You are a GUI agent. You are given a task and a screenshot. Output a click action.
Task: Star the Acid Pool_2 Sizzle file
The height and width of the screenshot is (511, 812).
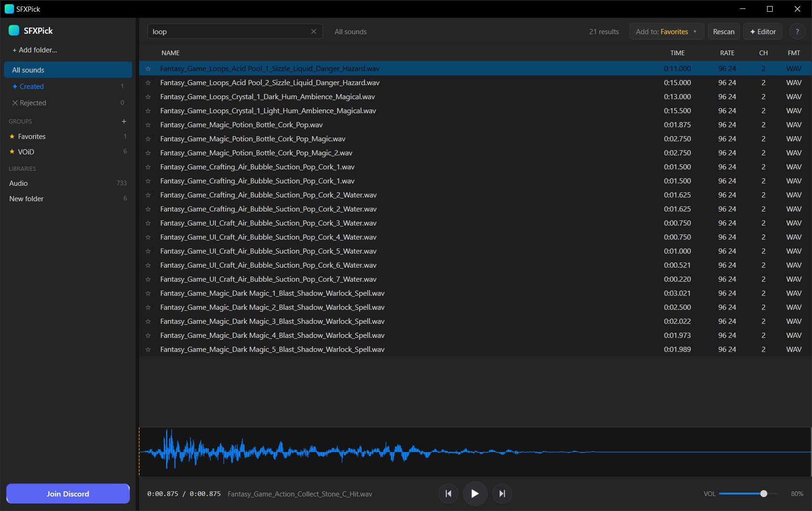click(x=148, y=83)
